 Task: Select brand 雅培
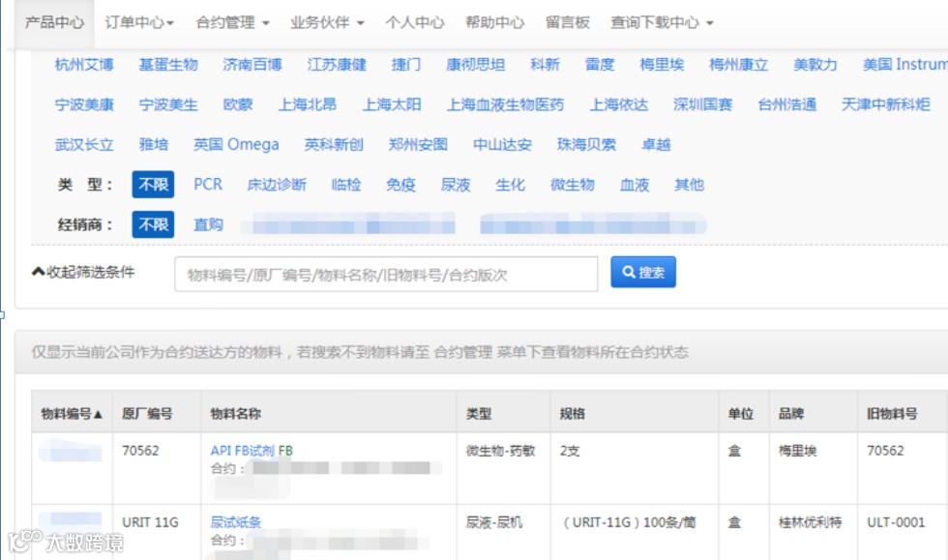pos(154,144)
